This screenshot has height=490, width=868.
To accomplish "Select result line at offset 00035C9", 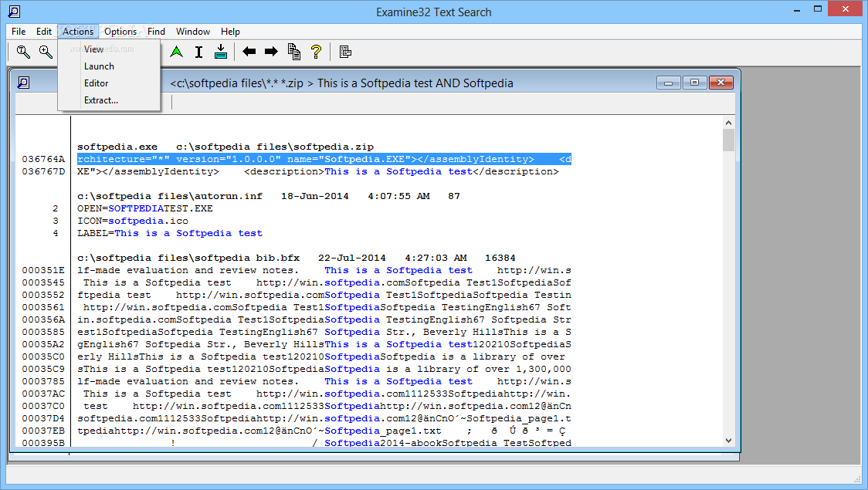I will (x=324, y=370).
